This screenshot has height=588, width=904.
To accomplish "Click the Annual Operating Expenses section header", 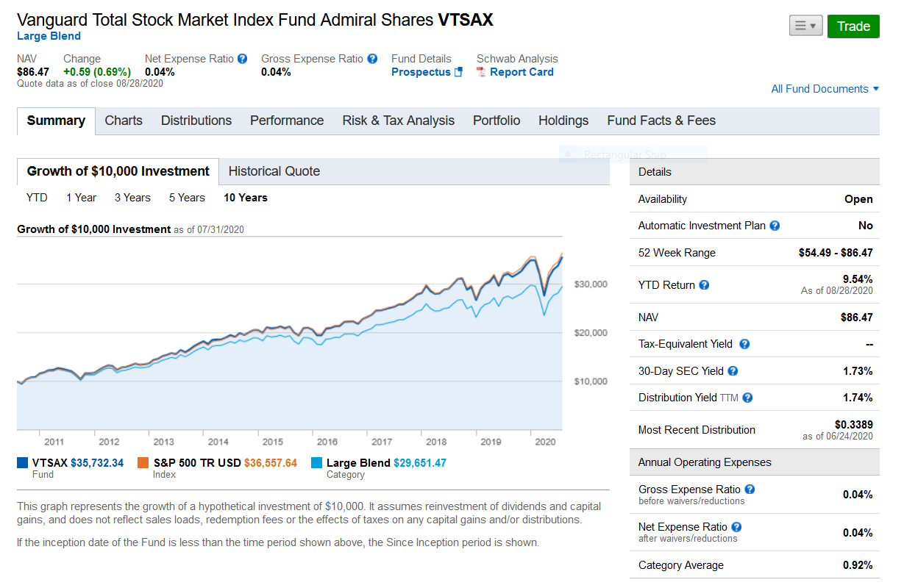I will click(x=755, y=462).
